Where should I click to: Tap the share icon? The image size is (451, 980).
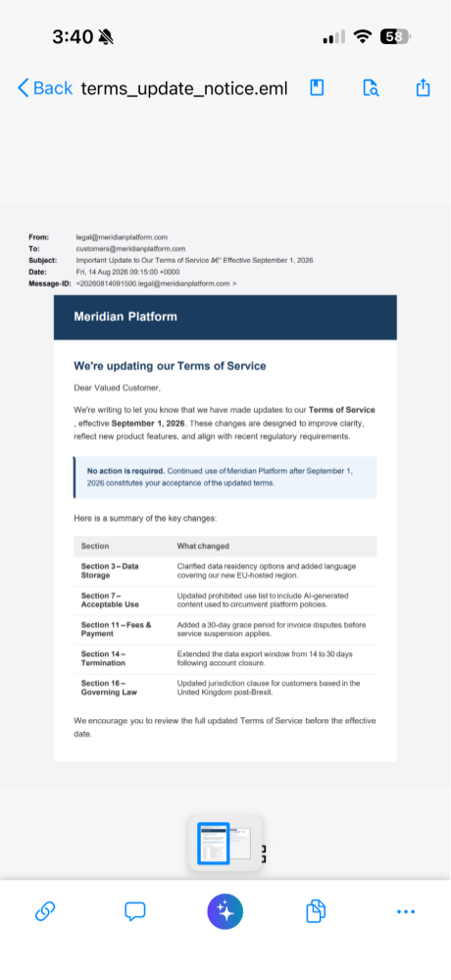coord(424,87)
